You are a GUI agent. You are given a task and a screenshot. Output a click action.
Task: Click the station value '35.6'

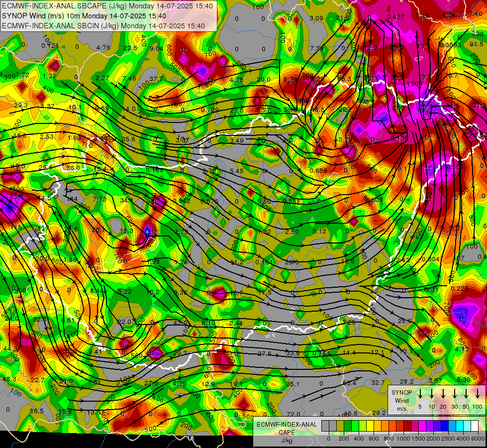coord(128,139)
